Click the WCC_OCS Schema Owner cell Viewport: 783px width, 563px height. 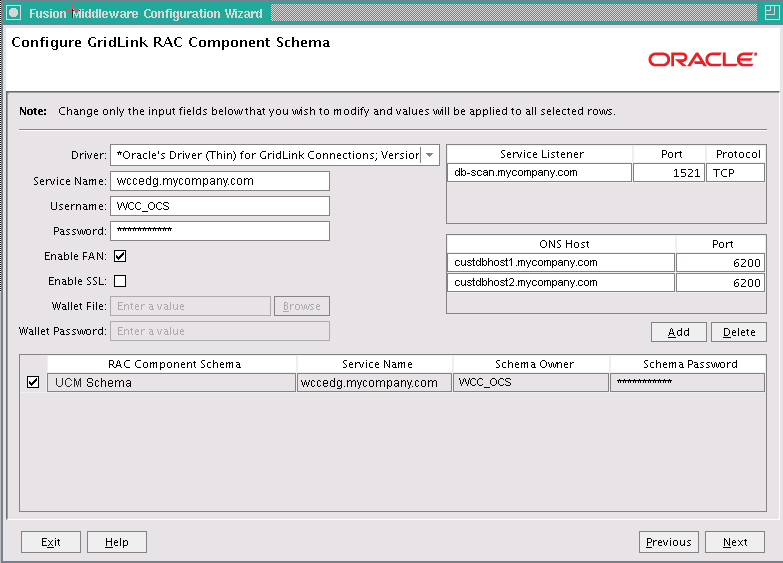click(531, 382)
